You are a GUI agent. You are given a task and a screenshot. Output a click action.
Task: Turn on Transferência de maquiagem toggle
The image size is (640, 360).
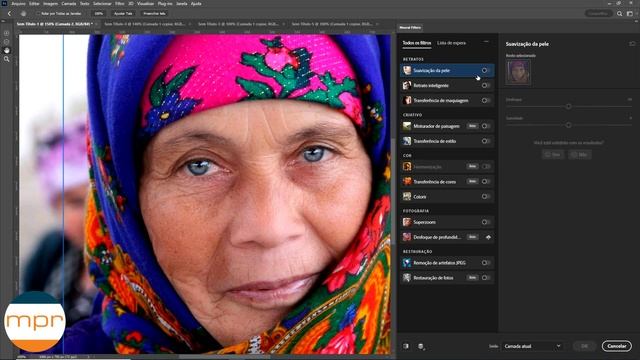tap(485, 100)
